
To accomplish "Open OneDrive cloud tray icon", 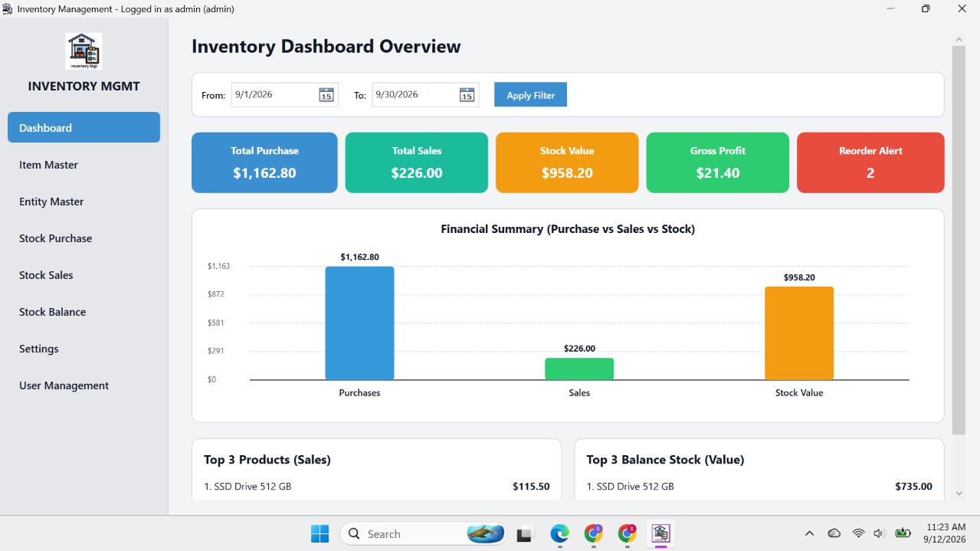I will (834, 533).
